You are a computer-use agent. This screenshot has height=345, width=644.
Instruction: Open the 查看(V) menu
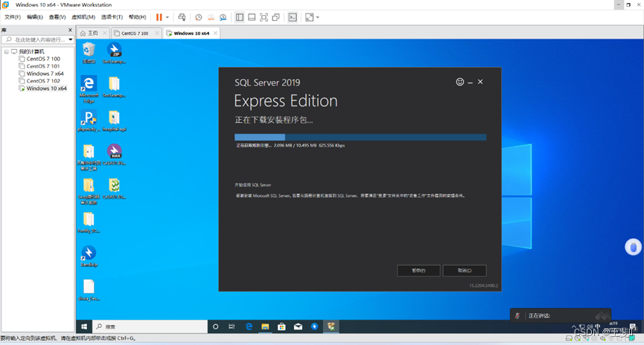pos(57,17)
